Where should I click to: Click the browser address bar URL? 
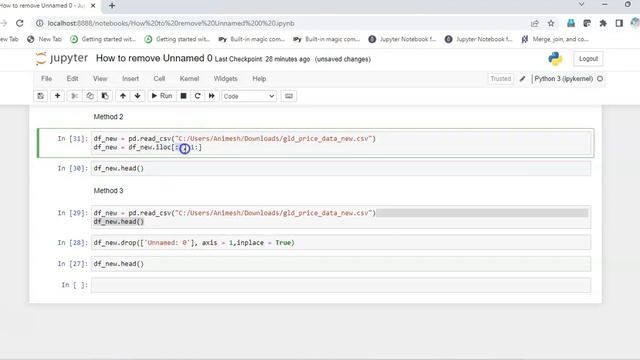(x=171, y=23)
